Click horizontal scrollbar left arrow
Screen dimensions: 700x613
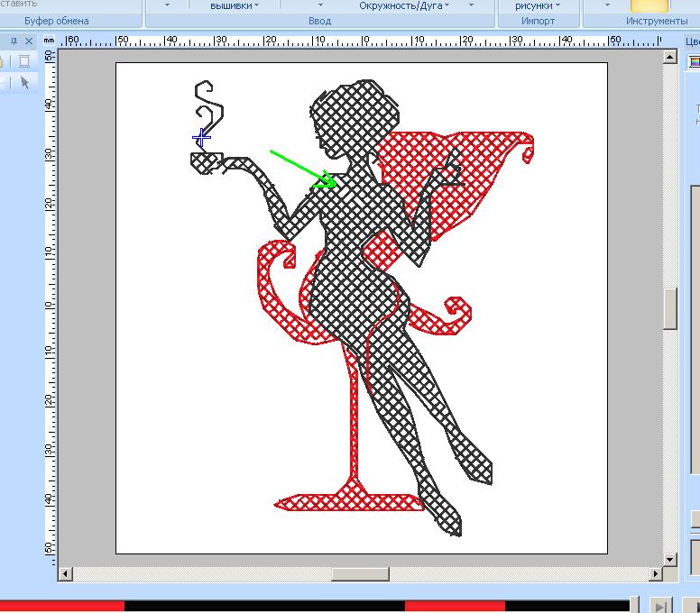tap(65, 574)
